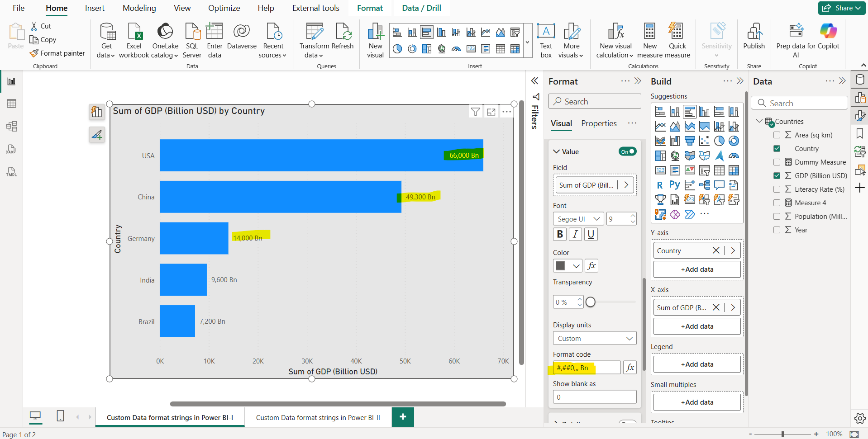
Task: Check the Population (Mill...) field checkbox
Action: 777,216
